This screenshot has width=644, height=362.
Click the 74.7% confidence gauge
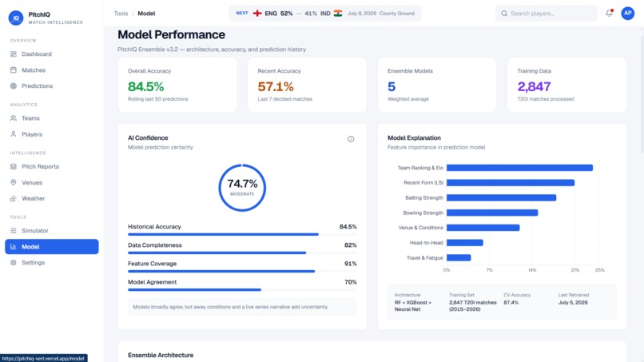tap(242, 188)
